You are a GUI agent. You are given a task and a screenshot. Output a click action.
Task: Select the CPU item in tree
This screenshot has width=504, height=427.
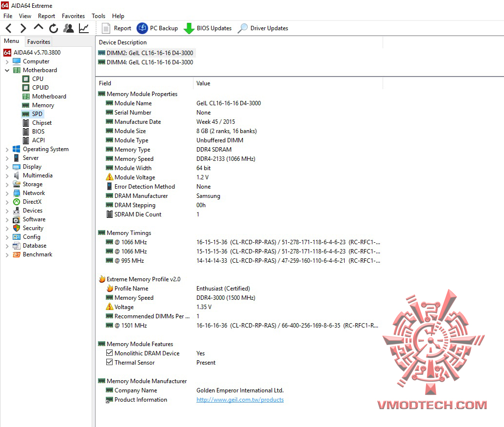tap(33, 79)
